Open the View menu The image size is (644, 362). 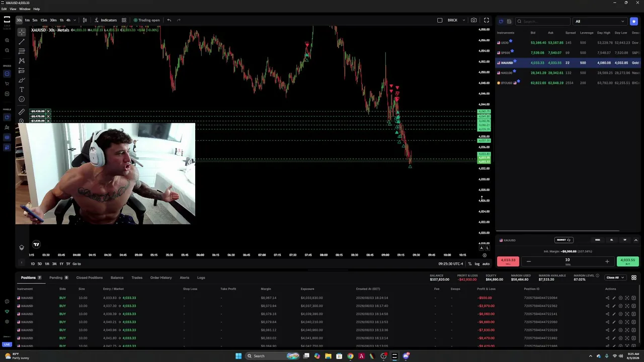coord(13,9)
